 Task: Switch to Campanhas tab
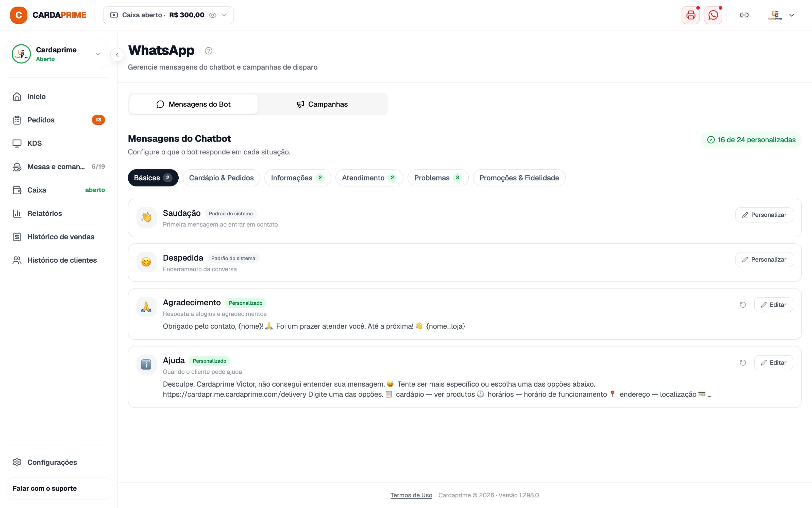click(322, 104)
